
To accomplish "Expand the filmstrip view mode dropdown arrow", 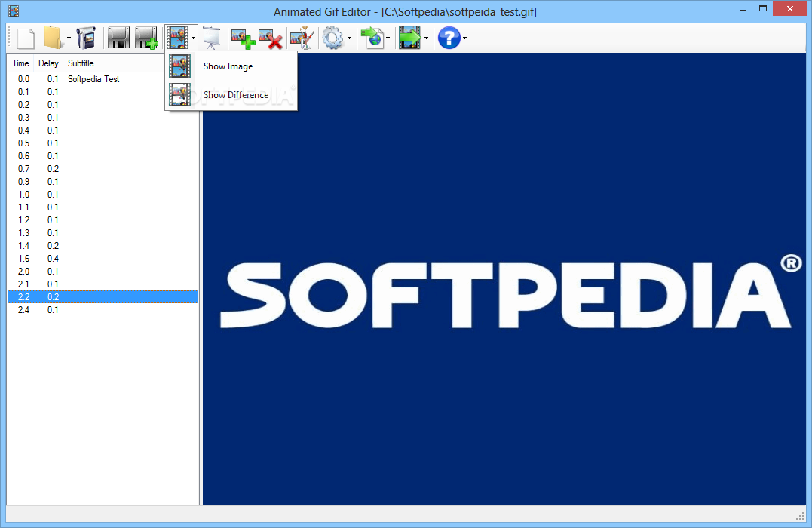I will point(193,38).
